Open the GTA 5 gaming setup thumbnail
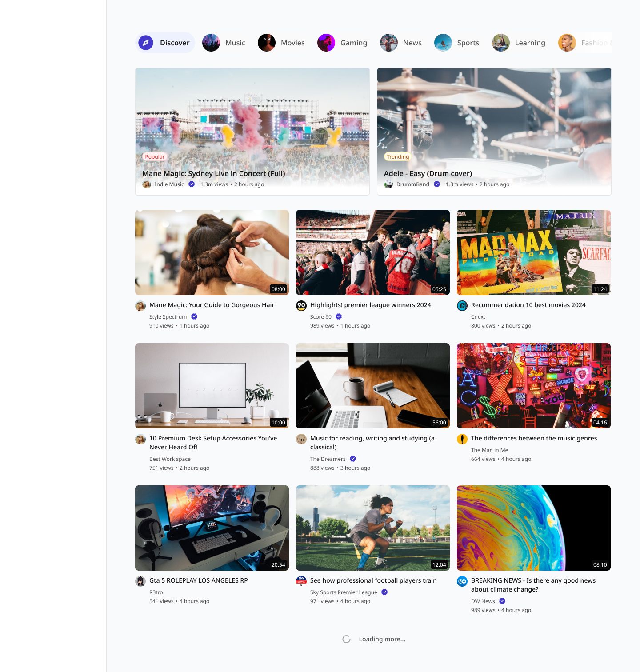The width and height of the screenshot is (640, 672). [212, 528]
